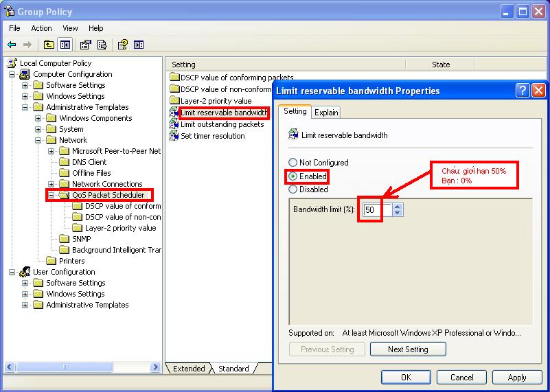The image size is (550, 392).
Task: Select the Not Configured radio button
Action: [x=293, y=162]
